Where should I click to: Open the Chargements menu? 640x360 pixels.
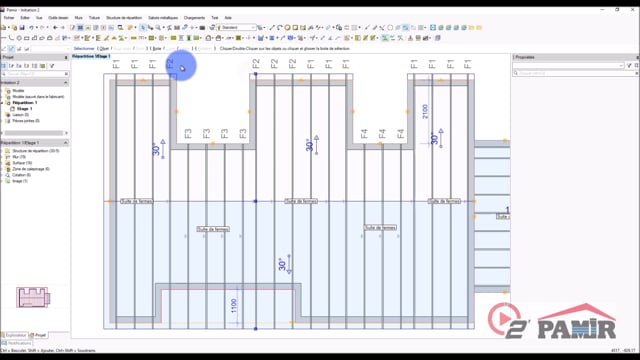(194, 18)
